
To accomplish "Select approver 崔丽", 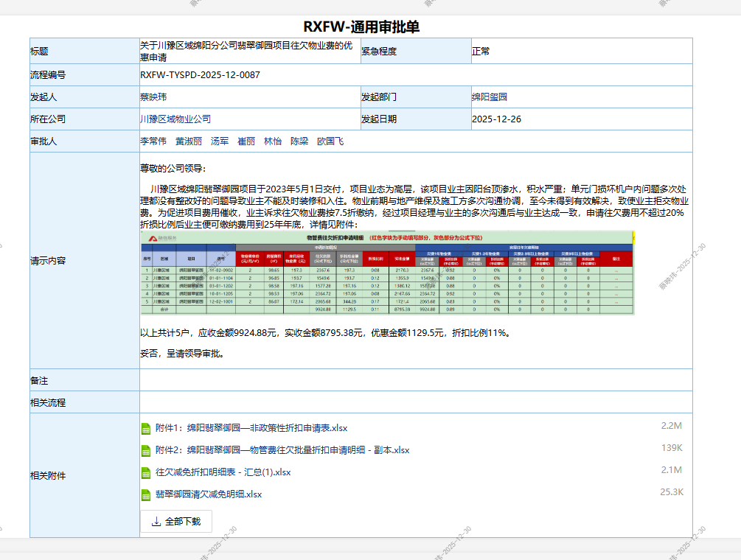I will pyautogui.click(x=246, y=141).
